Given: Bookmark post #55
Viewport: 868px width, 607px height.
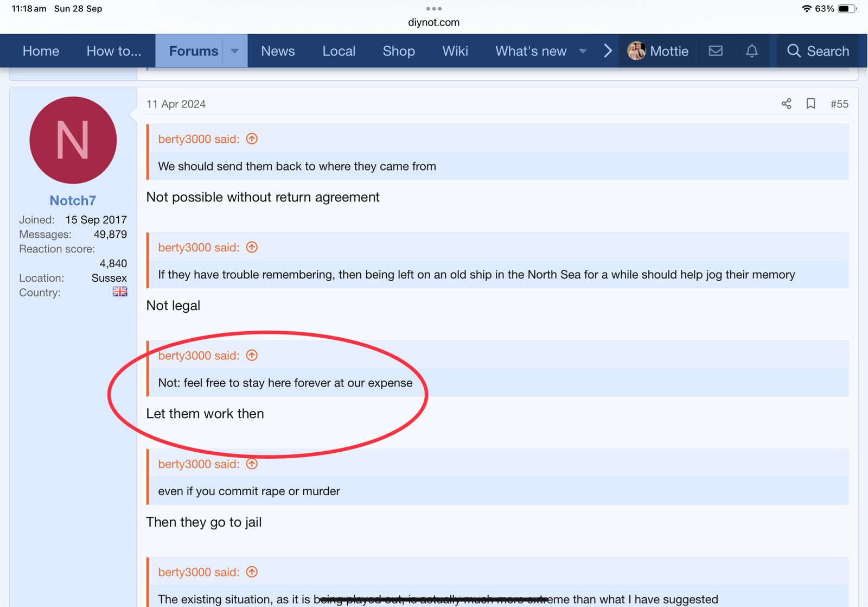Looking at the screenshot, I should (810, 104).
